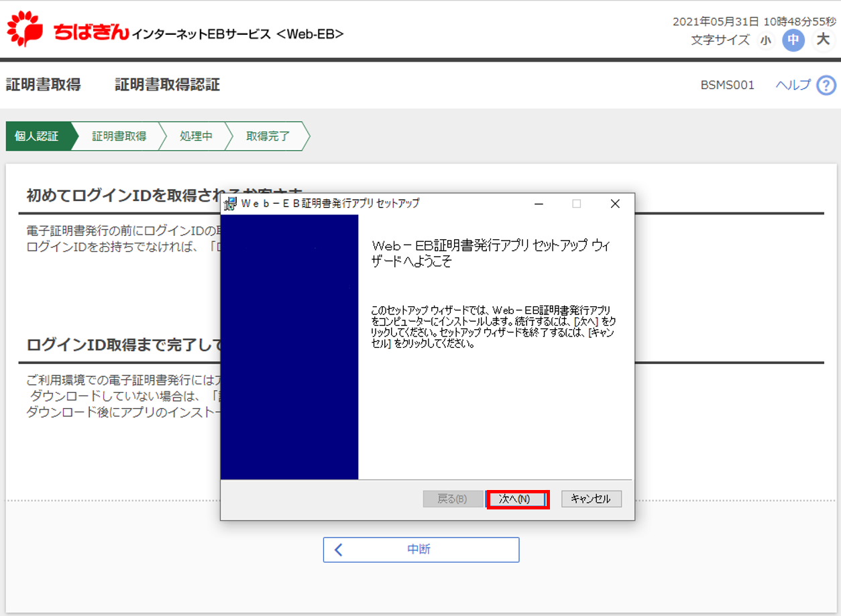Screen dimensions: 841x616
Task: Minimize the setup wizard window
Action: pos(540,204)
